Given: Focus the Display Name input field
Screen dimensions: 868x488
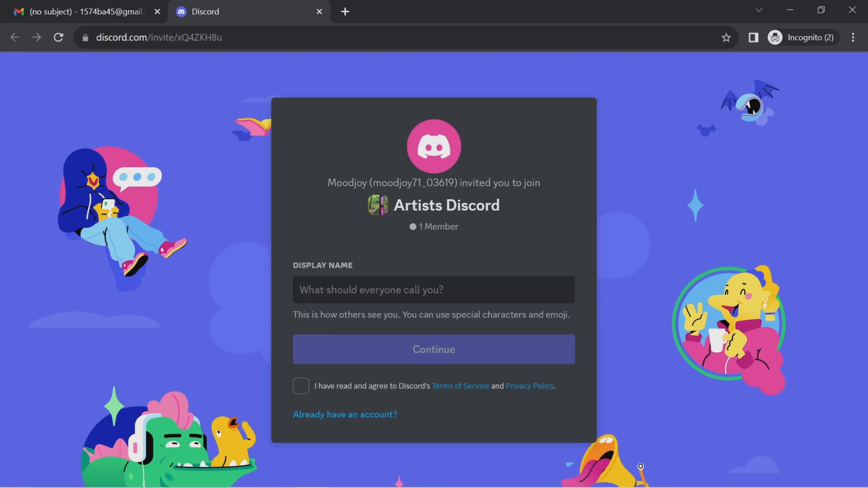Looking at the screenshot, I should pyautogui.click(x=434, y=290).
